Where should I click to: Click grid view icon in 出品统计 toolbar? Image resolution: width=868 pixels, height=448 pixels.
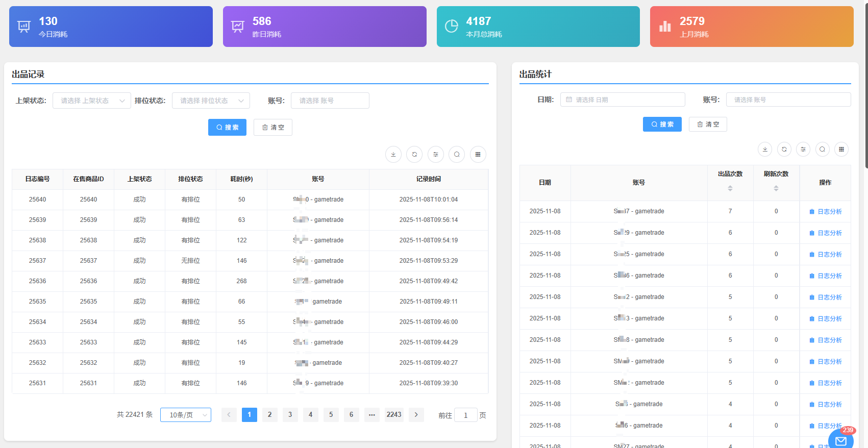(841, 149)
